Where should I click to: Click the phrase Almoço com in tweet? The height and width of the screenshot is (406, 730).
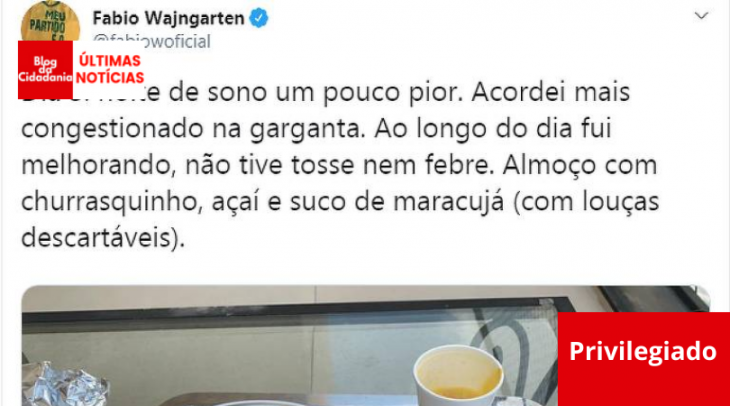point(580,166)
